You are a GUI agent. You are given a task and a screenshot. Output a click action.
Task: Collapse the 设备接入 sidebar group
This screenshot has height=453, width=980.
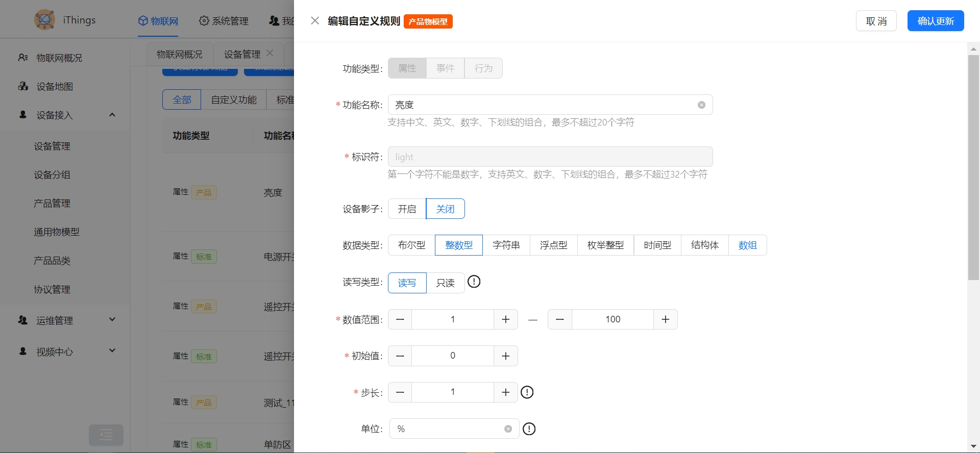pos(112,115)
